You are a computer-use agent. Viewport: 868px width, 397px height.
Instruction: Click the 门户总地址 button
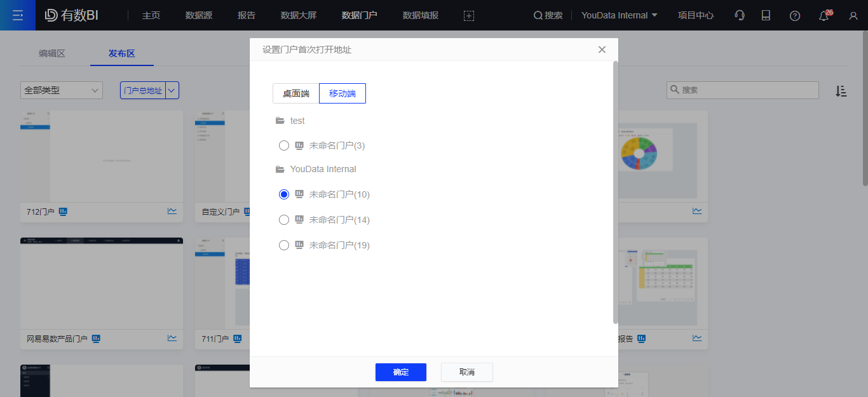click(x=143, y=90)
